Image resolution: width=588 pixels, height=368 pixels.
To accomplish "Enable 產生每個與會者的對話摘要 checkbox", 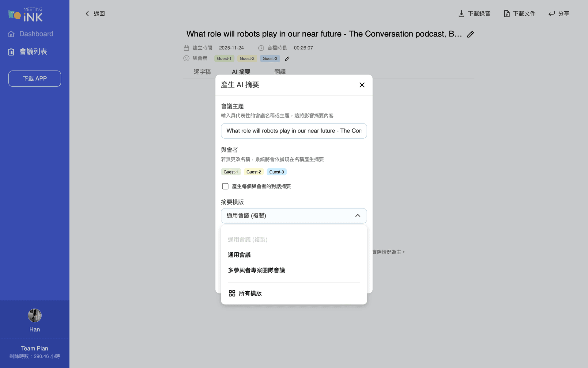I will click(x=225, y=186).
